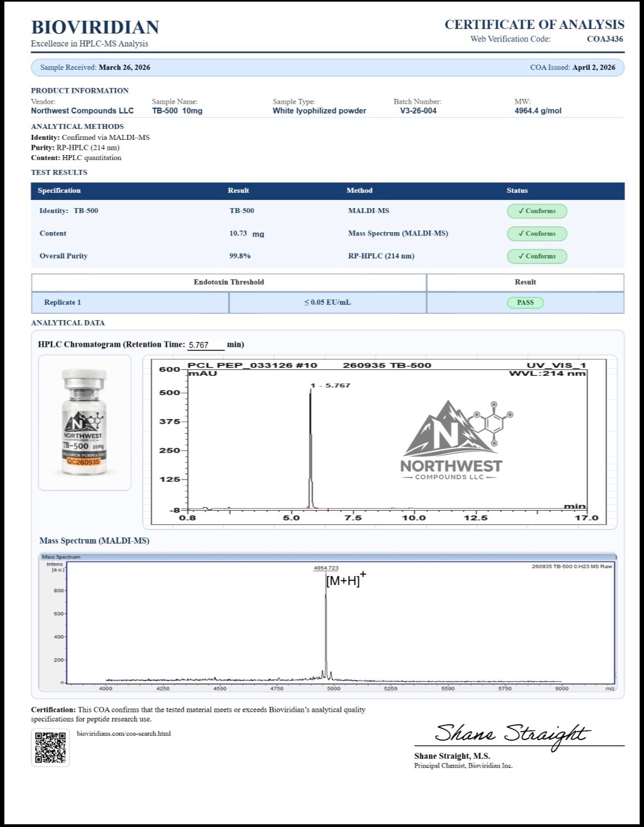The image size is (644, 827).
Task: Click the Mass Spectrum panel title bar
Action: [328, 557]
